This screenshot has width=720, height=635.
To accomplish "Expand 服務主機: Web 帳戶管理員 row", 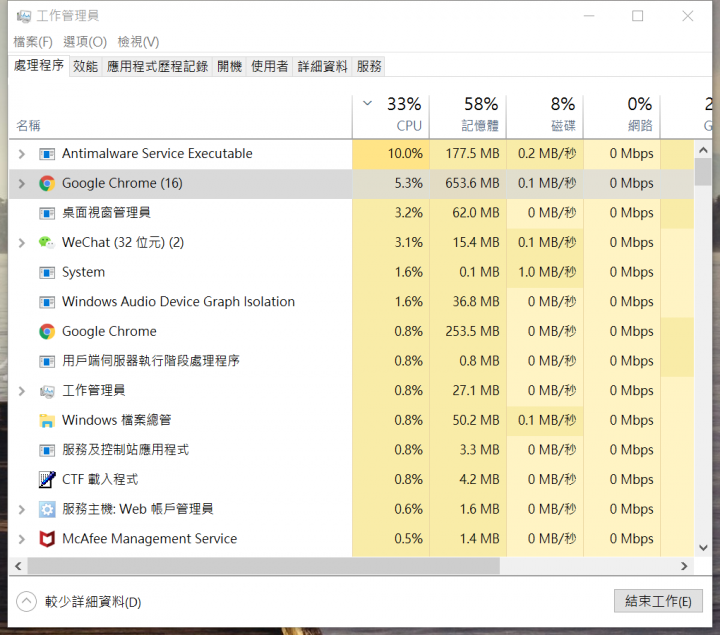I will point(22,510).
